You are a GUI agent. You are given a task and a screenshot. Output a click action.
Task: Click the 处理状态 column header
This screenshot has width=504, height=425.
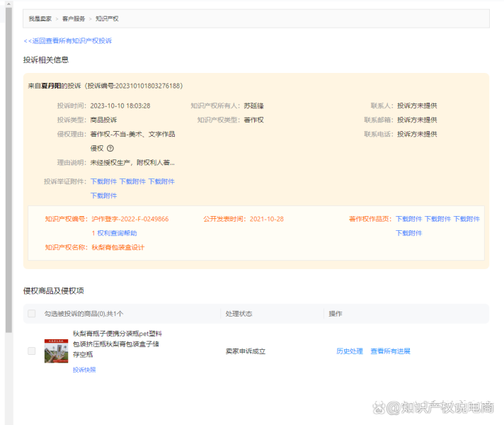point(239,314)
